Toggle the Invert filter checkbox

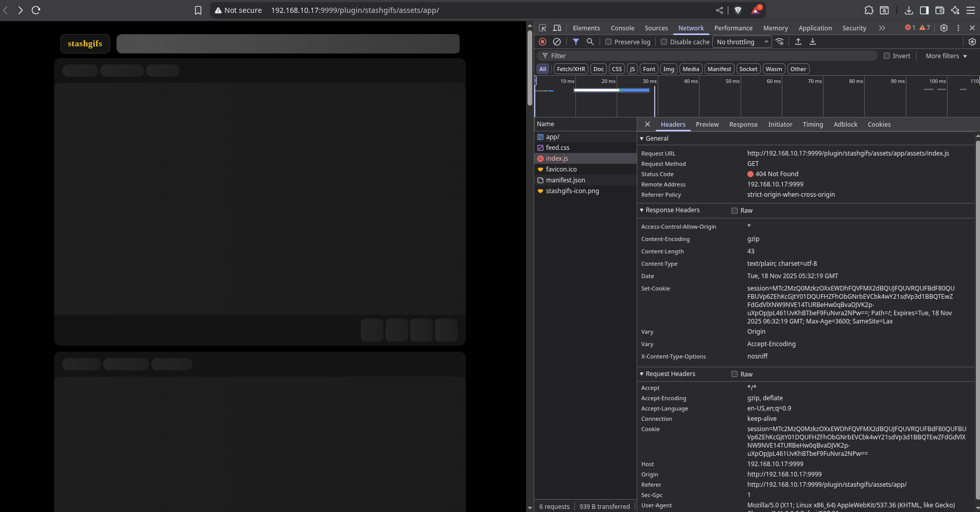point(887,56)
